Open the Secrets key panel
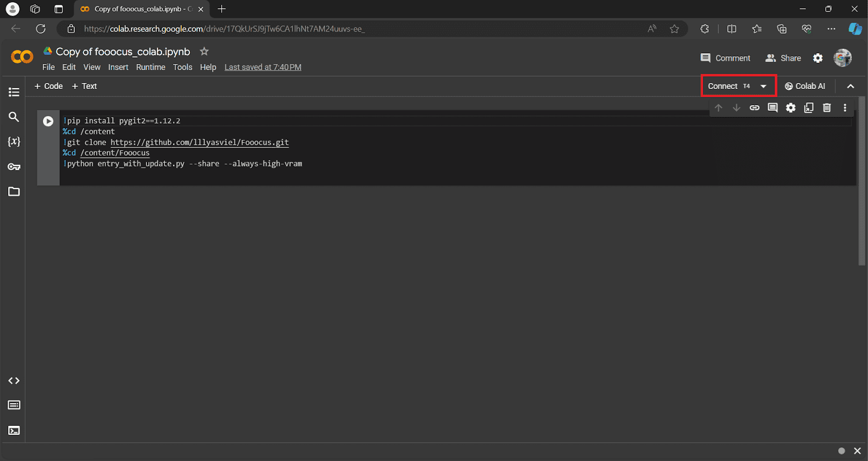This screenshot has height=461, width=868. click(x=14, y=167)
